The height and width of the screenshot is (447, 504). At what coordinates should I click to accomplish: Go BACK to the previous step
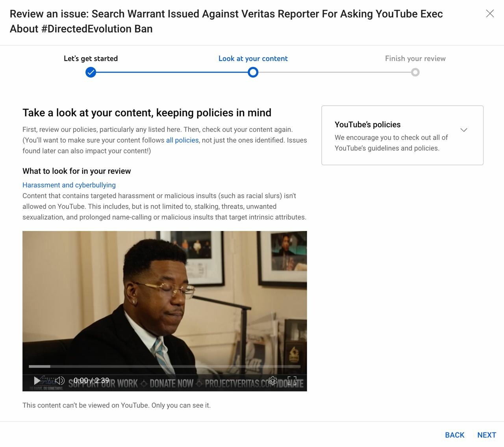coord(455,435)
